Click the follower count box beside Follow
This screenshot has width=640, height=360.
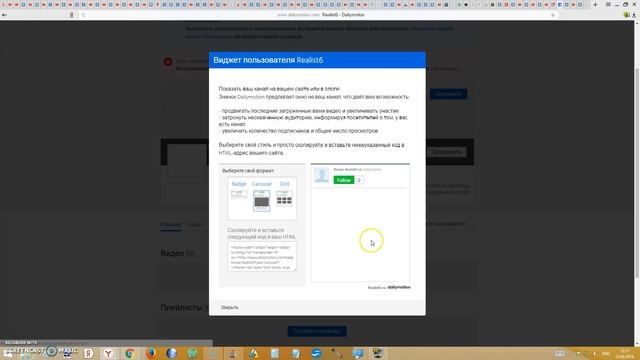click(359, 180)
